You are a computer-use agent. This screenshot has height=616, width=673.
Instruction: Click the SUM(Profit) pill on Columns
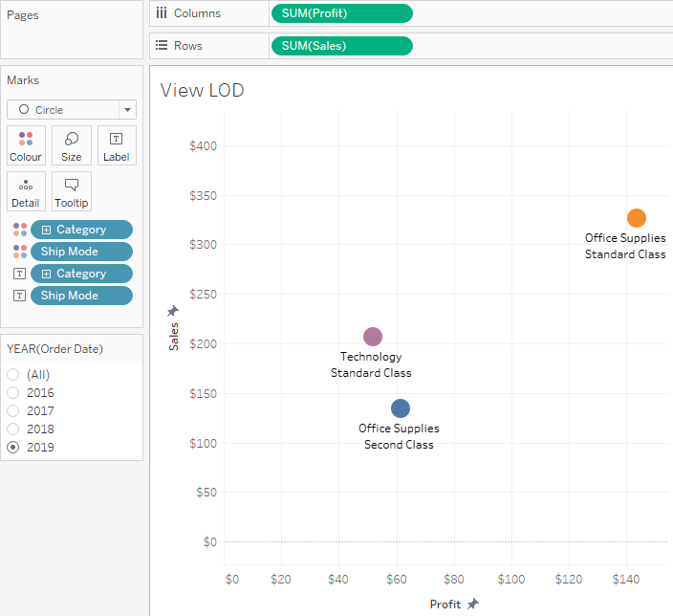pyautogui.click(x=341, y=13)
